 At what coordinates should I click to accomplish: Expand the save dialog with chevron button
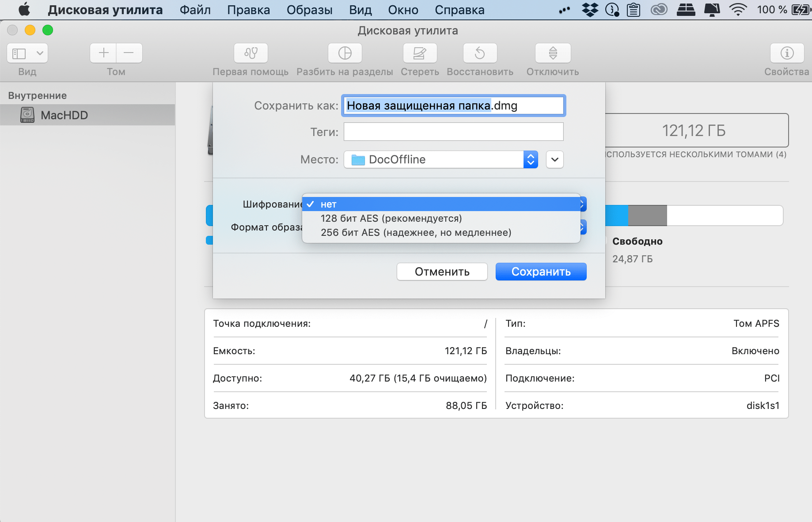point(555,159)
